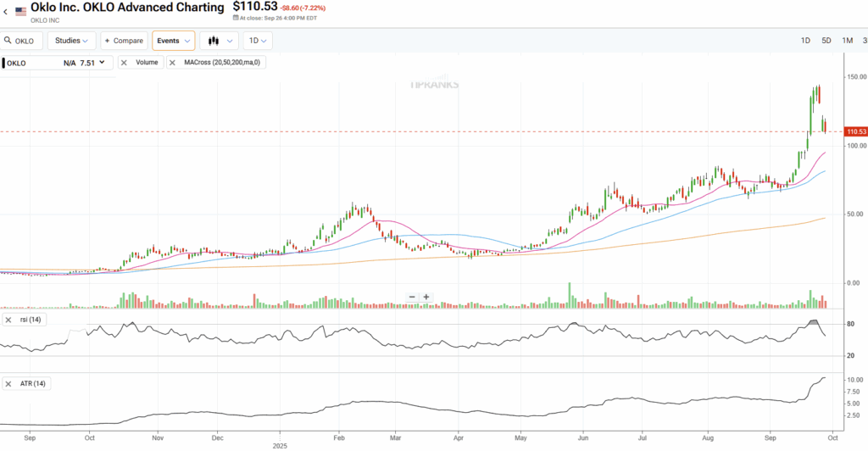Open the Events dropdown
This screenshot has height=451, width=868.
coord(173,41)
